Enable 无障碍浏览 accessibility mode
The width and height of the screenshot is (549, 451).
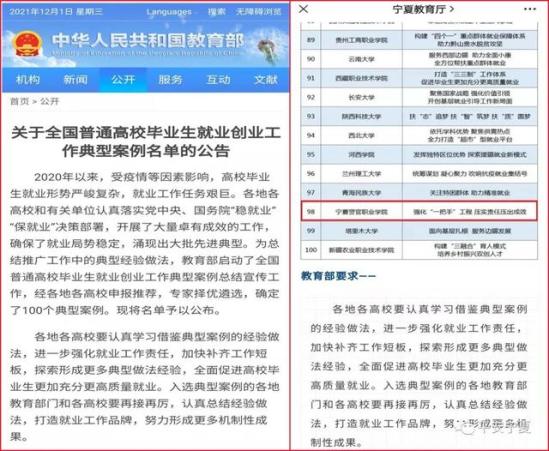tap(258, 12)
